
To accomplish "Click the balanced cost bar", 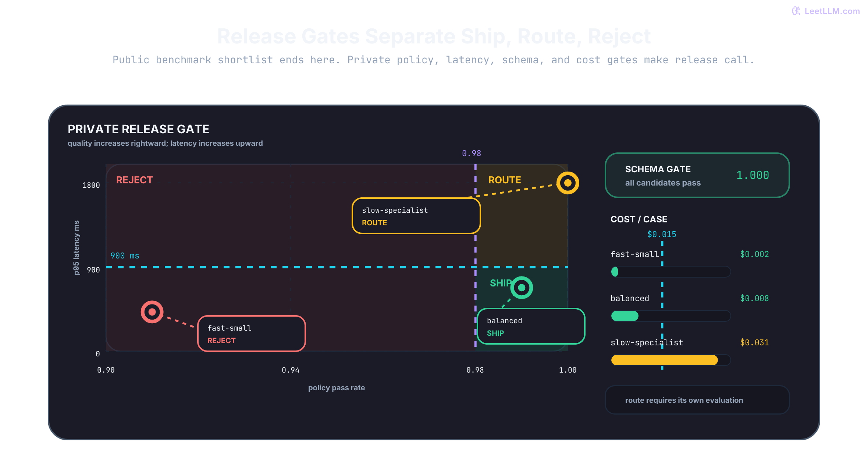I will pyautogui.click(x=670, y=316).
